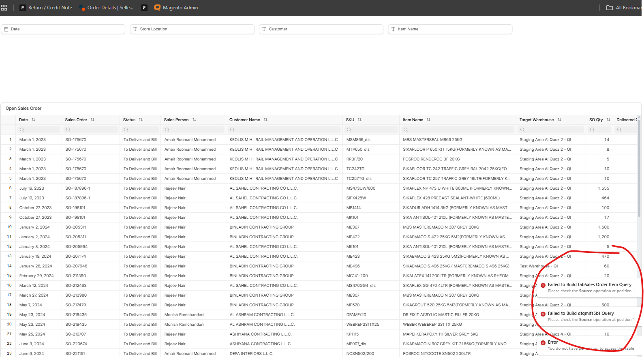Click the Failed to Build tabSales Order notification
Image resolution: width=644 pixels, height=357 pixels.
(x=588, y=288)
